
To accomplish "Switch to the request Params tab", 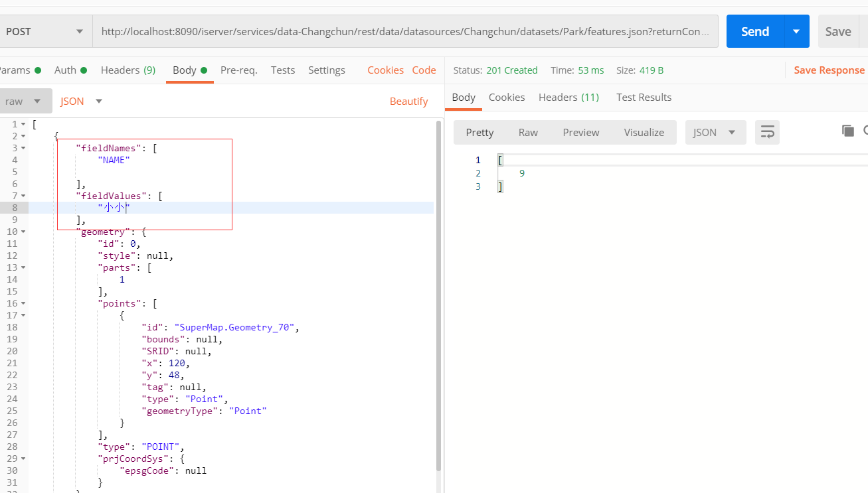I will pos(20,70).
